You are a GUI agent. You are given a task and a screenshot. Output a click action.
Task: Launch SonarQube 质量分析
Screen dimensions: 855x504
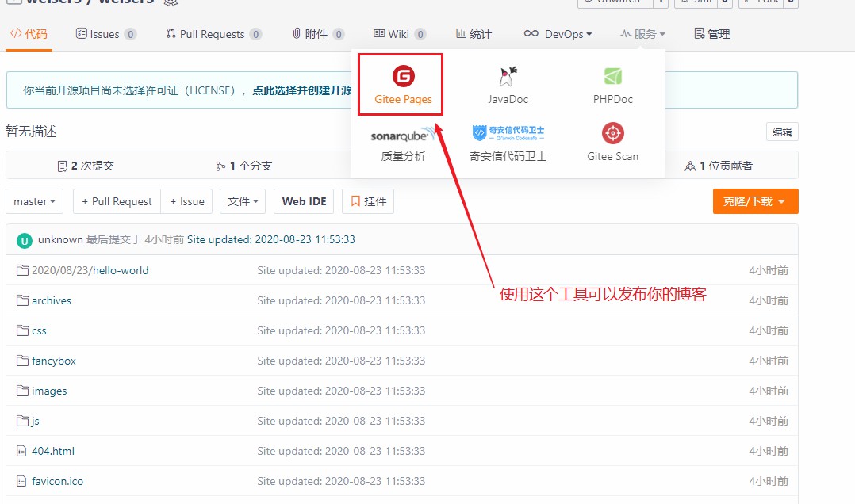click(403, 144)
